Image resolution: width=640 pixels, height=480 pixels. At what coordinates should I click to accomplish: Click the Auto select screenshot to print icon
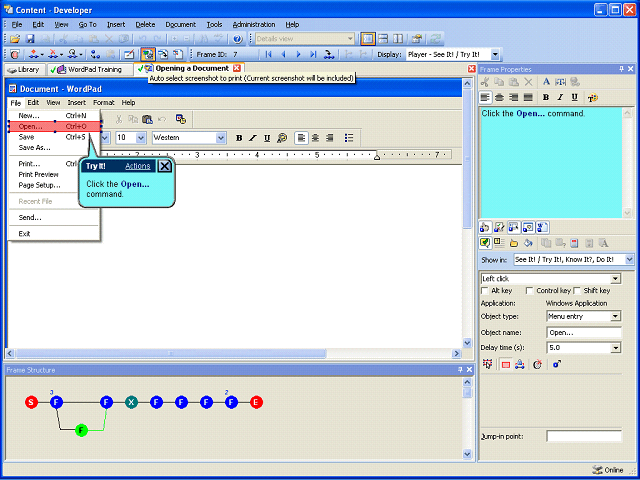point(148,54)
